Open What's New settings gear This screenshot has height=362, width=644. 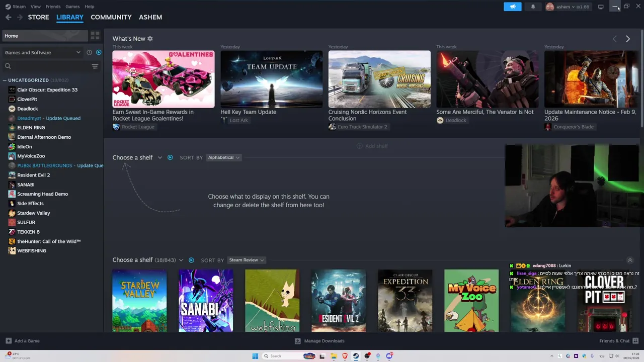pos(150,39)
